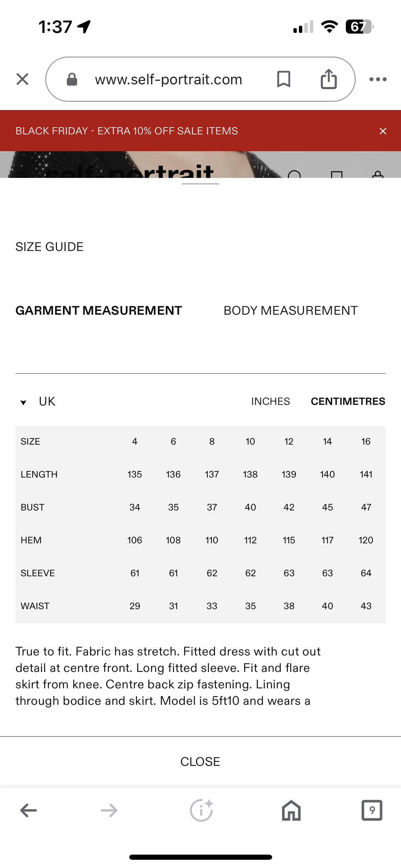Switch to the BODY MEASUREMENT tab
Viewport: 401px width, 868px height.
pos(291,311)
